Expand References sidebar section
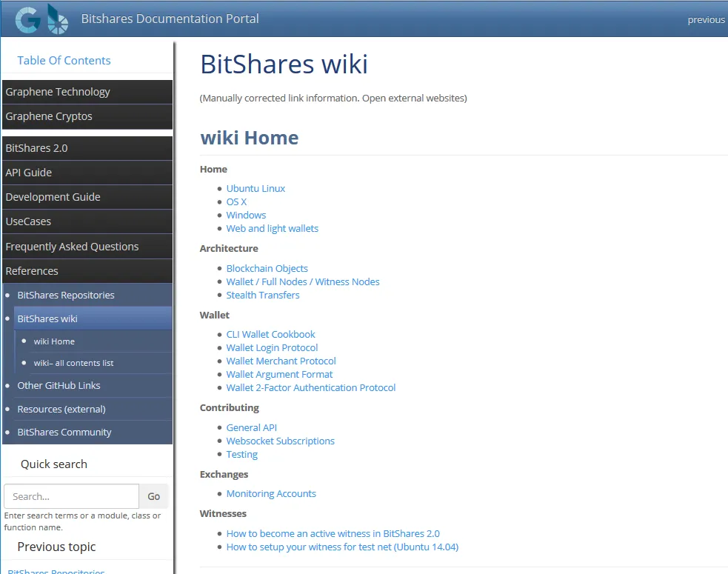Viewport: 728px width, 574px height. tap(87, 271)
